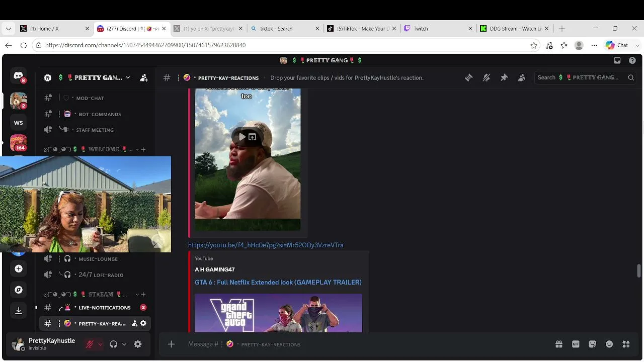Screen dimensions: 644x362
Task: Open the emoji picker
Action: point(609,344)
